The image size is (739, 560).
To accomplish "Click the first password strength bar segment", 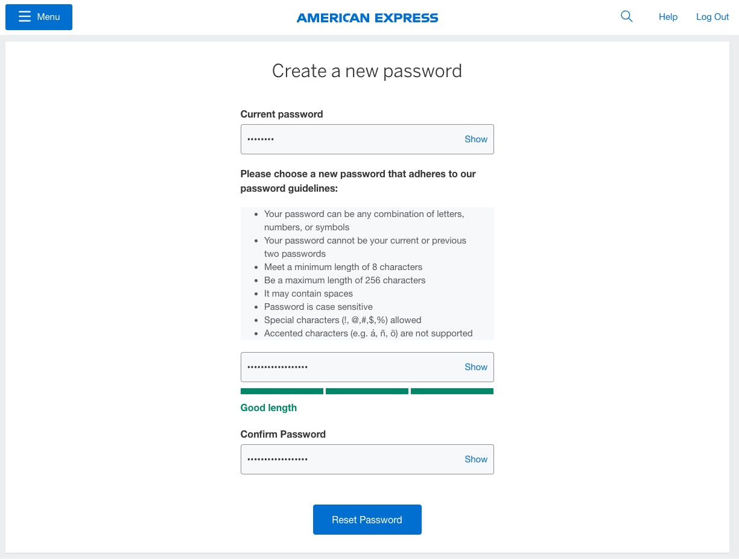I will [x=282, y=391].
